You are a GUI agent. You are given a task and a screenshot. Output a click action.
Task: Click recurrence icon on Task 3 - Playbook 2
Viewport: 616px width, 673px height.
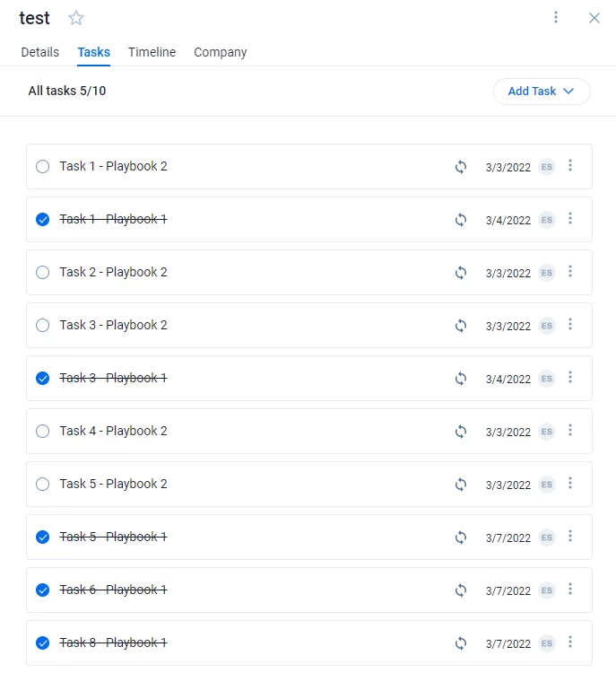pyautogui.click(x=461, y=326)
